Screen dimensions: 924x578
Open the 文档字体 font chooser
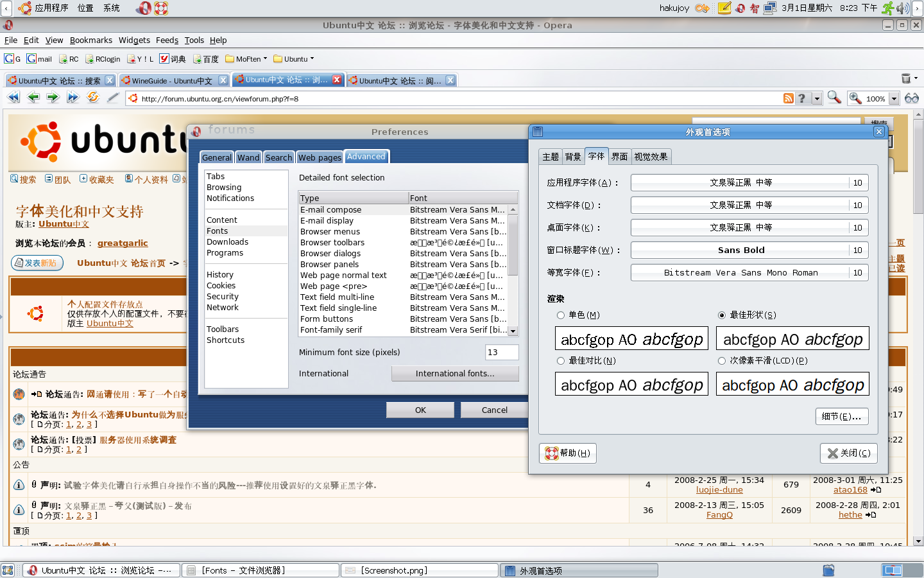[749, 205]
